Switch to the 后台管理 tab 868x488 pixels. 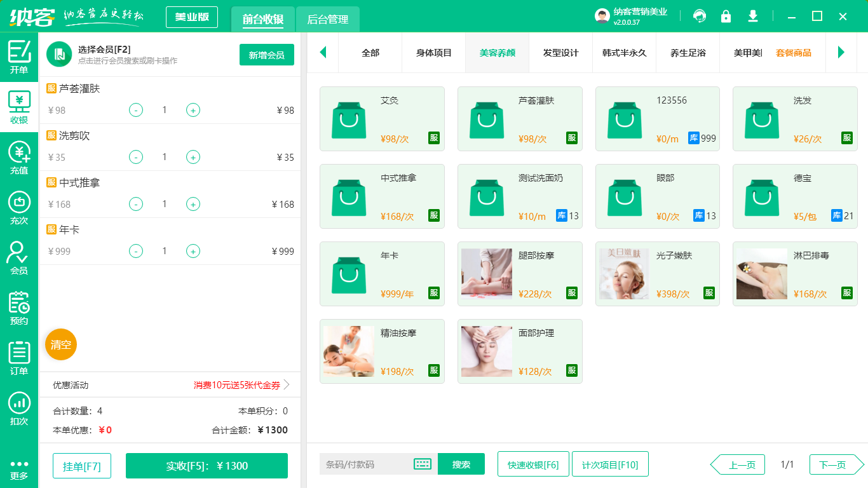pyautogui.click(x=329, y=20)
